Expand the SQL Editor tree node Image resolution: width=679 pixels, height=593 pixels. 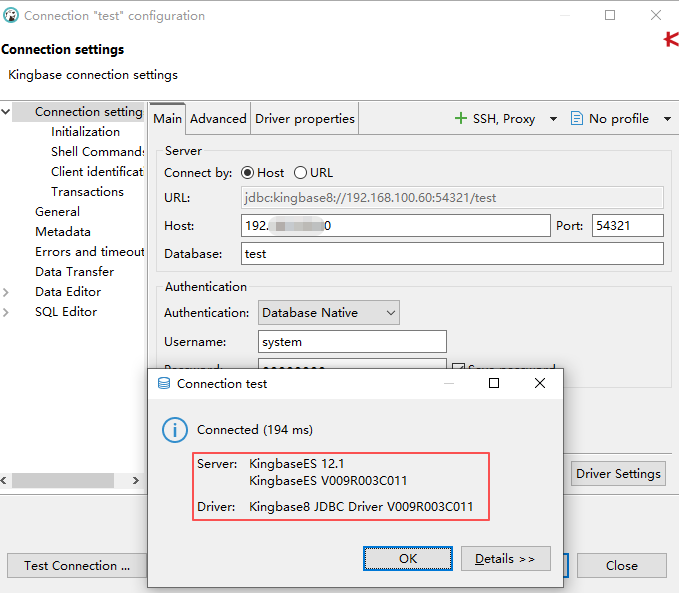[x=6, y=312]
